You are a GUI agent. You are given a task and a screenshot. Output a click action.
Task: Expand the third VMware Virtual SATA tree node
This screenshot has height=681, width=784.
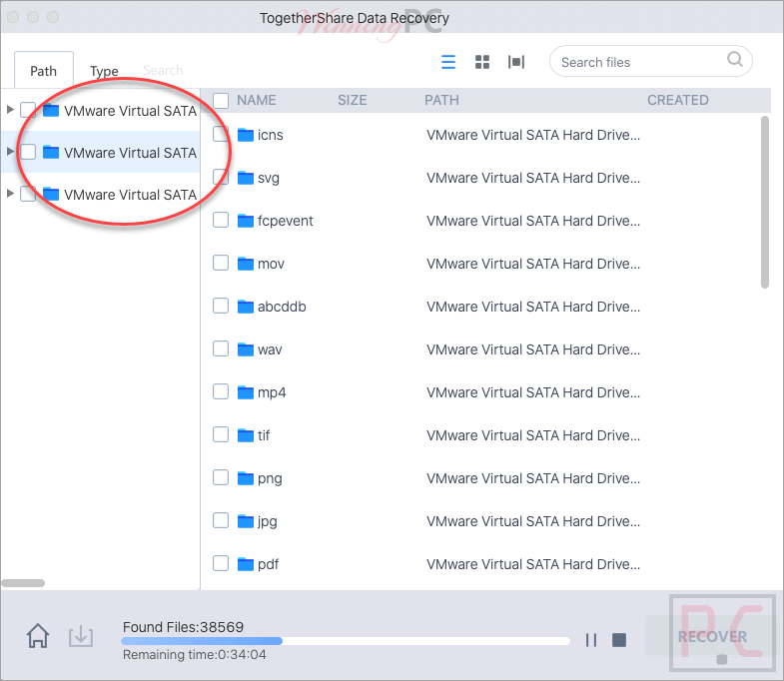[10, 193]
